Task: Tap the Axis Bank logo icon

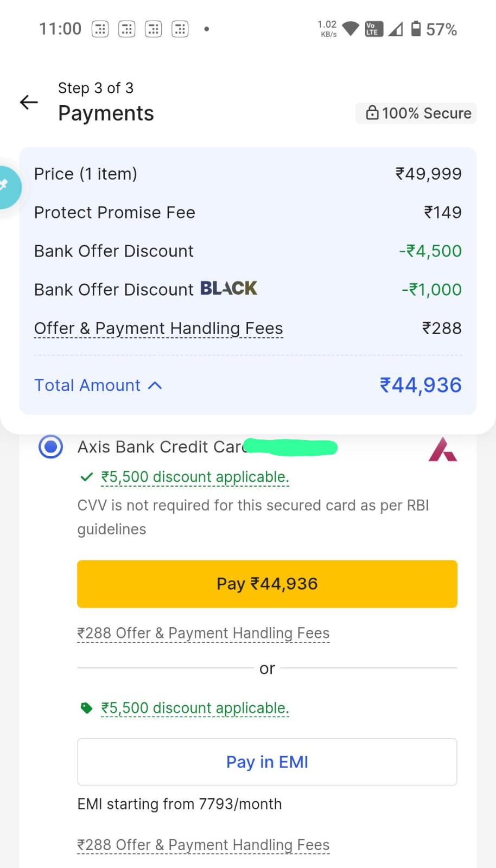Action: click(x=442, y=450)
